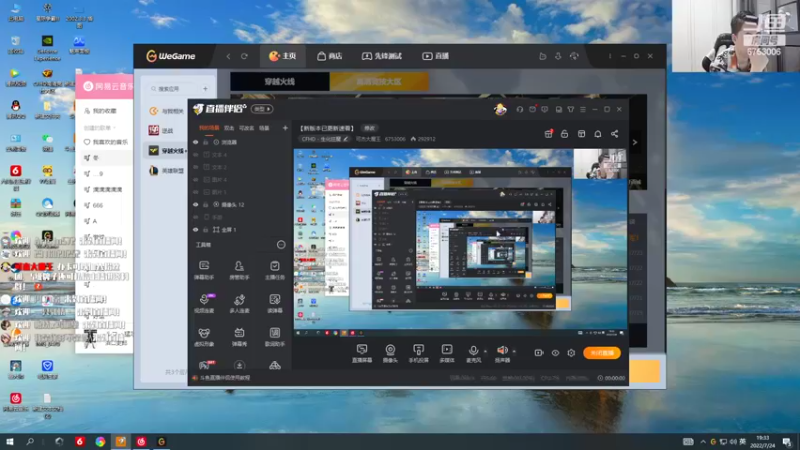This screenshot has width=800, height=450.
Task: Switch to WeGame 主页 tab
Action: click(283, 56)
